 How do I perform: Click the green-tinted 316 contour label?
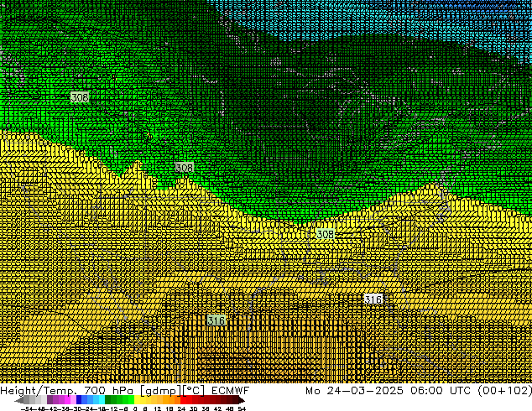point(216,320)
